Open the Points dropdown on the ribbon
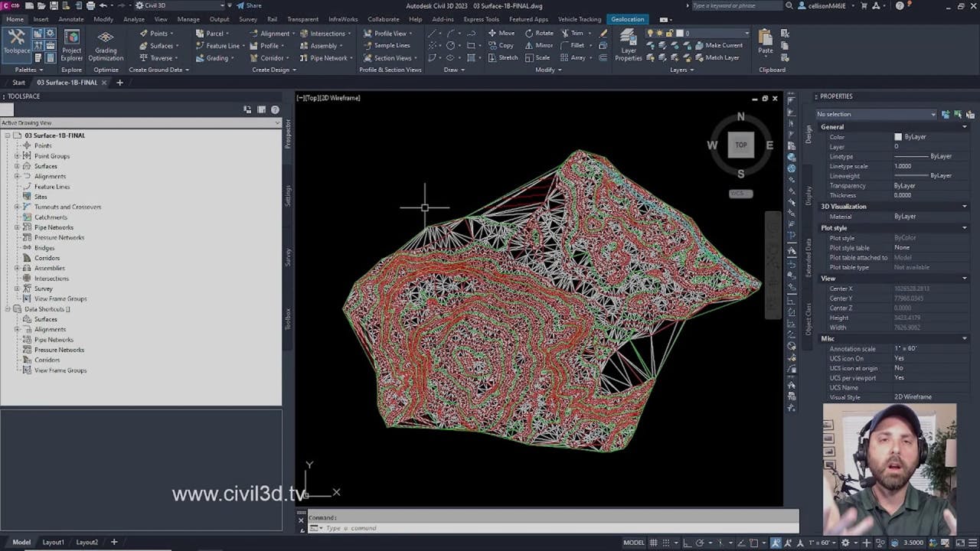This screenshot has width=980, height=551. 157,33
